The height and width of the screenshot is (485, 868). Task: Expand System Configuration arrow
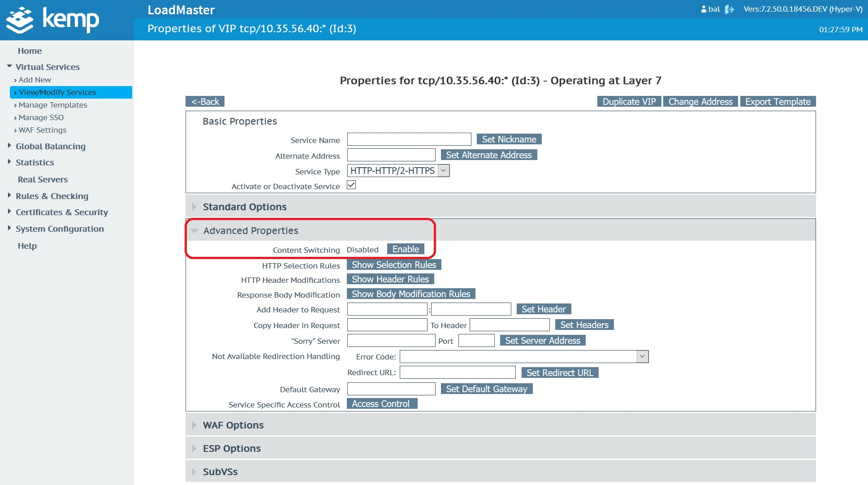pos(9,228)
